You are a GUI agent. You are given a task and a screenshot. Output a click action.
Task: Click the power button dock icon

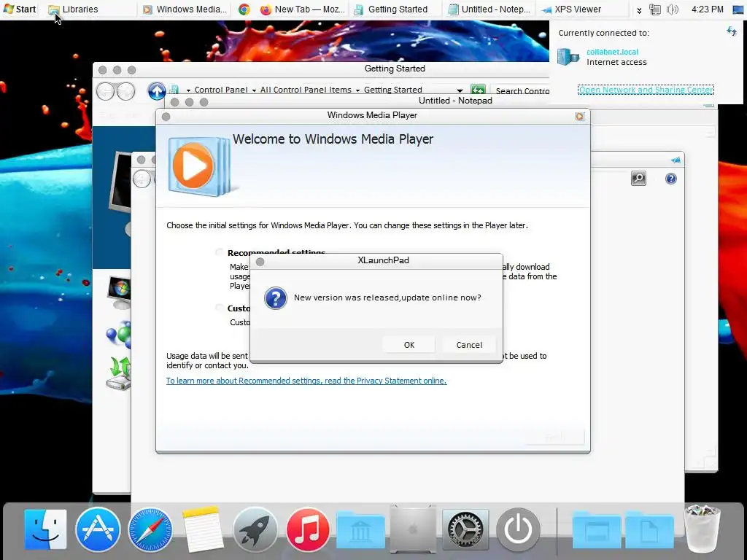[x=518, y=529]
